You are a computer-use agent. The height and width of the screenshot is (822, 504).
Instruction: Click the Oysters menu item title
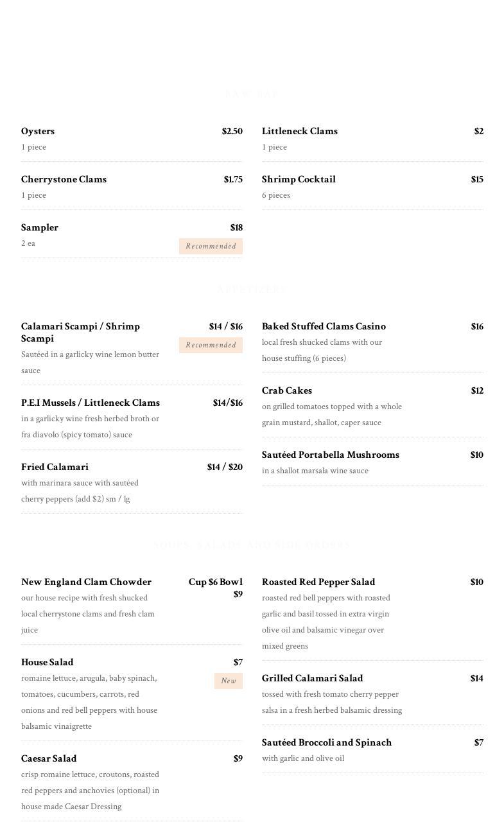click(38, 131)
